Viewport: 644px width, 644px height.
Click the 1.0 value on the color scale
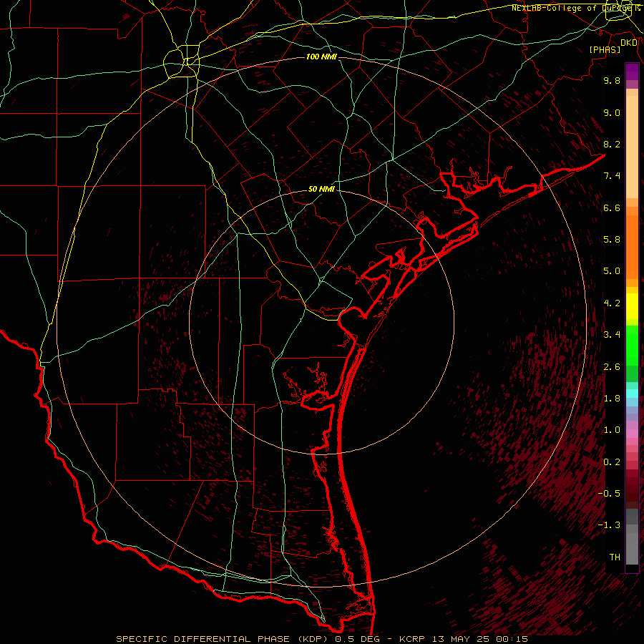coord(612,430)
